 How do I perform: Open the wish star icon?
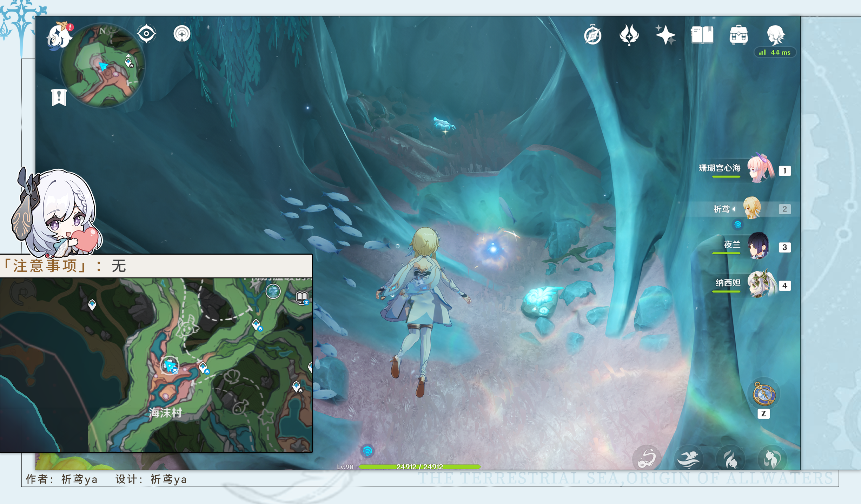tap(665, 35)
